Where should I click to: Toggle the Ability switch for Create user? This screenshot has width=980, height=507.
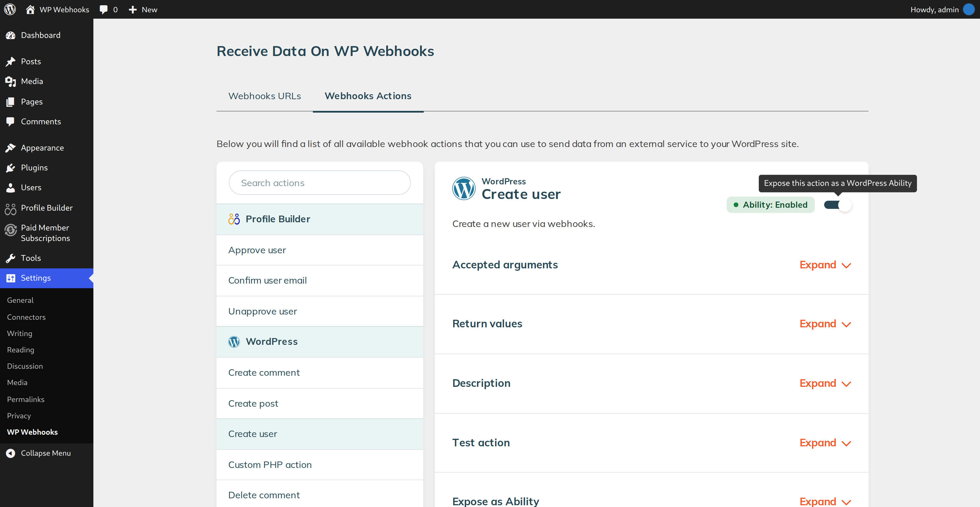pyautogui.click(x=838, y=205)
